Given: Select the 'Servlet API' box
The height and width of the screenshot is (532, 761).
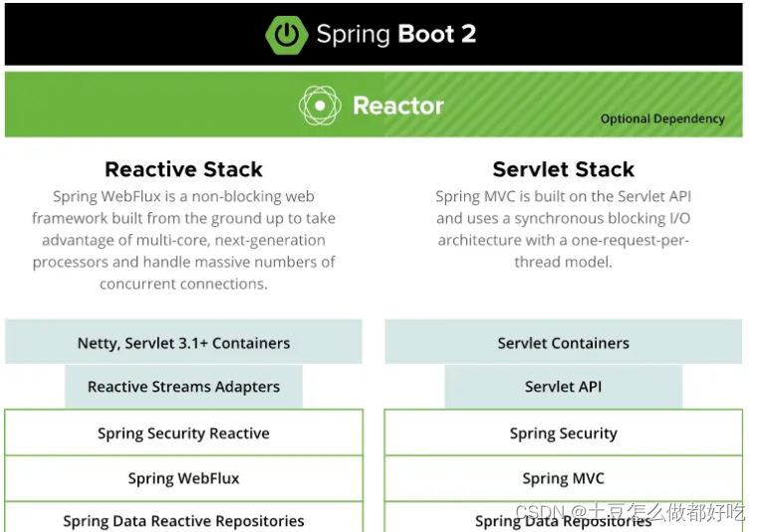Looking at the screenshot, I should (563, 387).
